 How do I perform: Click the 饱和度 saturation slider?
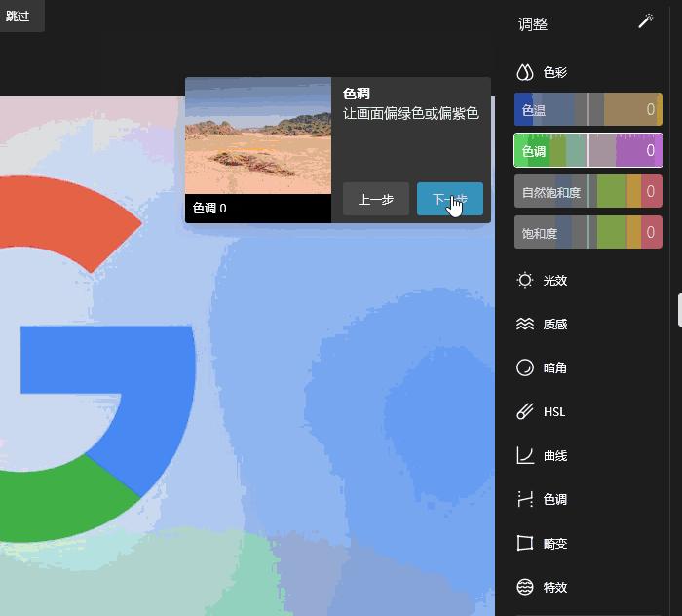pyautogui.click(x=588, y=232)
